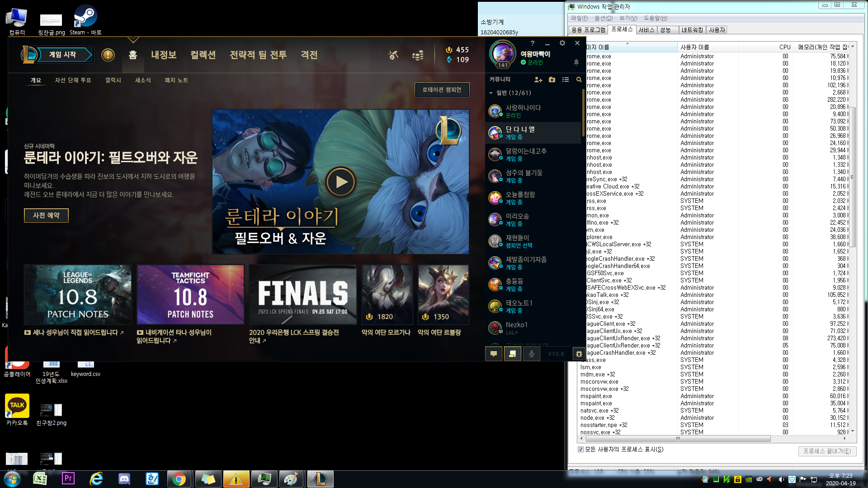Viewport: 868px width, 488px height.
Task: Open the 1350 RP skin card
Action: (443, 295)
